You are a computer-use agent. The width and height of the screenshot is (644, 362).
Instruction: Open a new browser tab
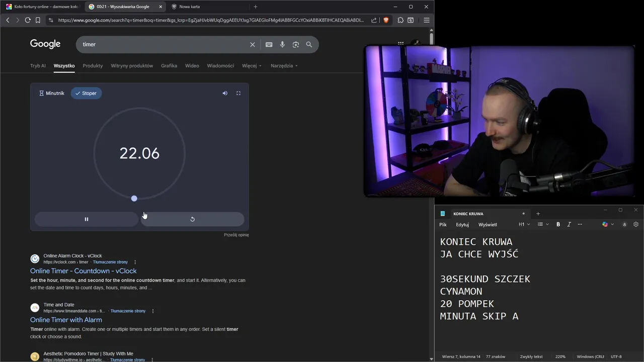[256, 7]
